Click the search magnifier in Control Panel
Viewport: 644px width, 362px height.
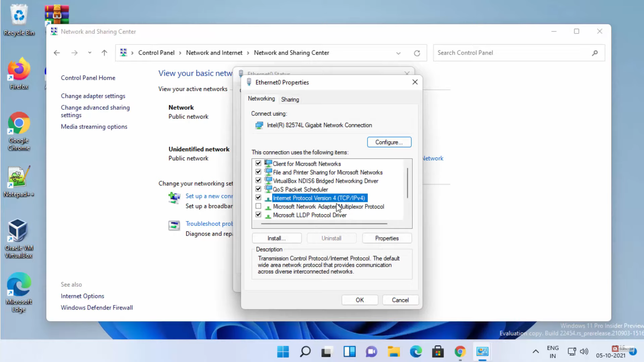tap(595, 53)
